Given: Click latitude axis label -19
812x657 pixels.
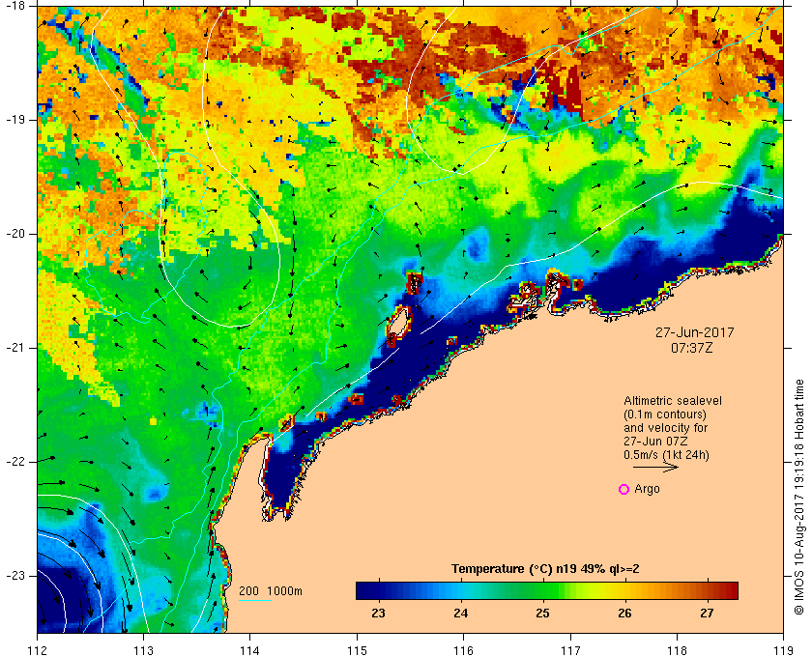Looking at the screenshot, I should (x=14, y=120).
